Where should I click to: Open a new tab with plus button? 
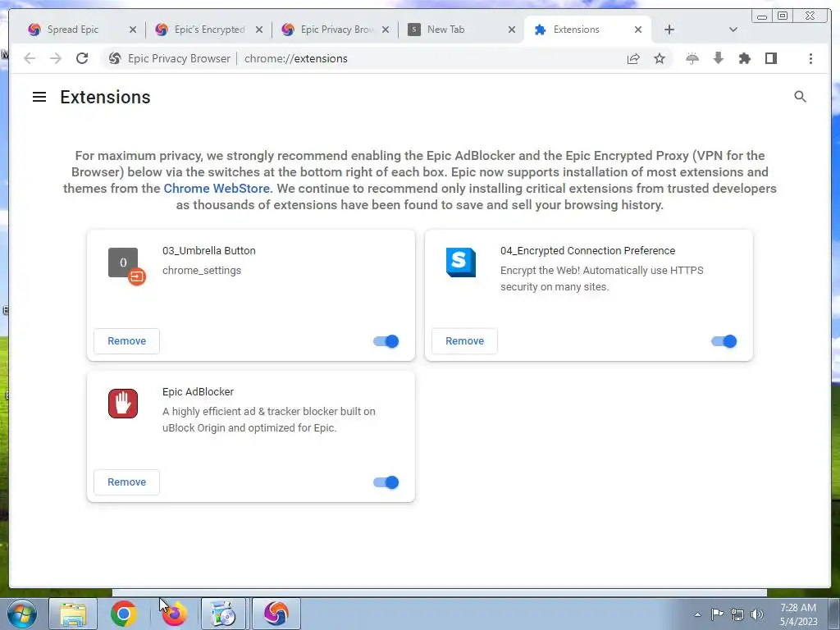click(x=669, y=30)
